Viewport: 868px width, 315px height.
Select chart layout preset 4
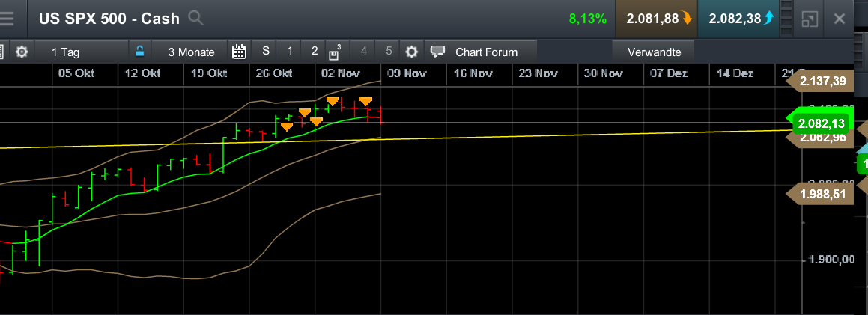click(364, 51)
